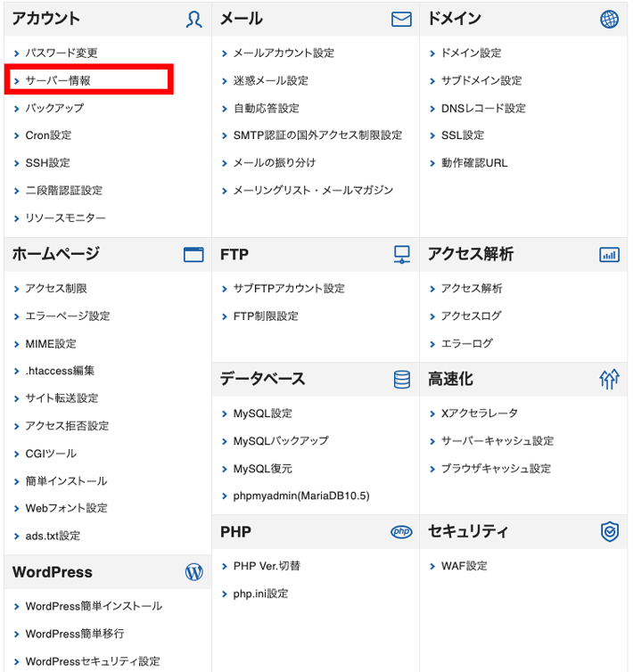Open メーリングリスト・メールマガジン link

(313, 191)
